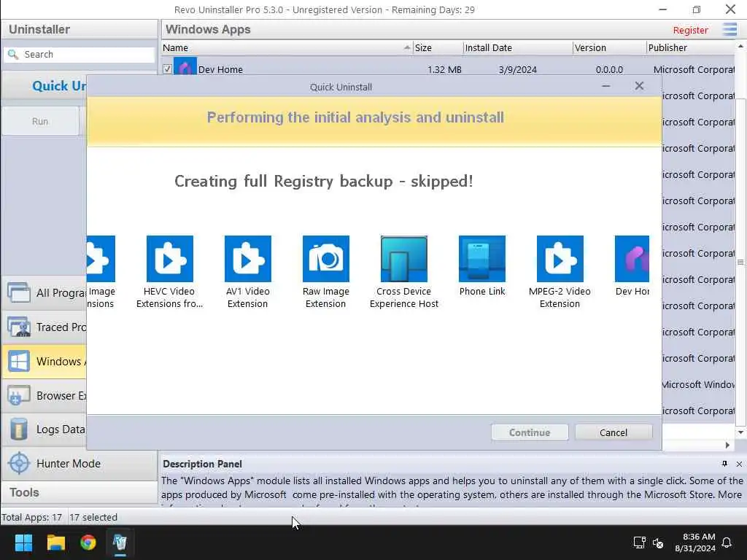This screenshot has width=747, height=560.
Task: Click the Dev Home install date 3/9/2024
Action: [x=518, y=69]
